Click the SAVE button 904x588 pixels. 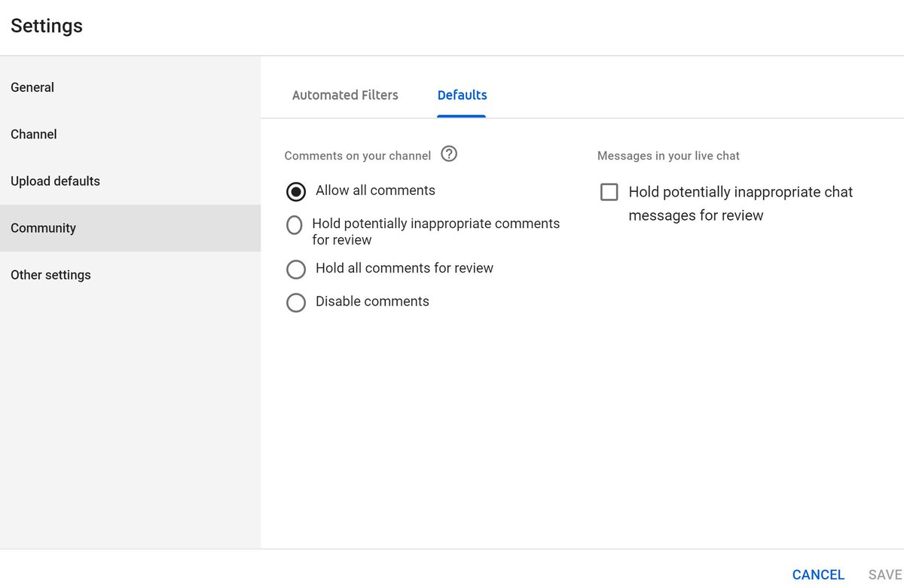click(x=884, y=574)
